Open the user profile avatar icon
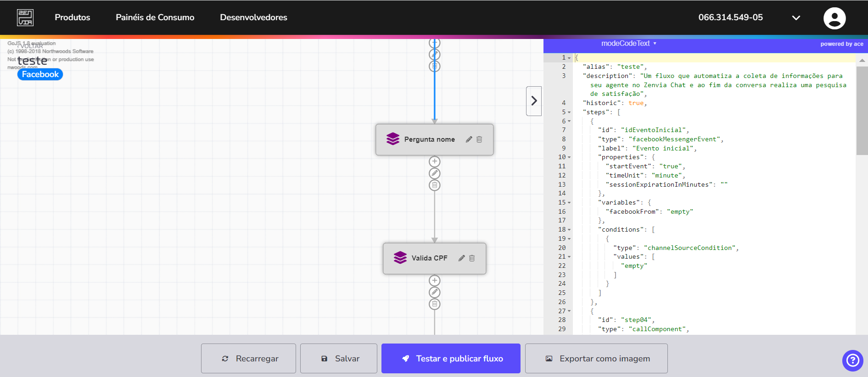Viewport: 868px width, 377px height. tap(834, 18)
